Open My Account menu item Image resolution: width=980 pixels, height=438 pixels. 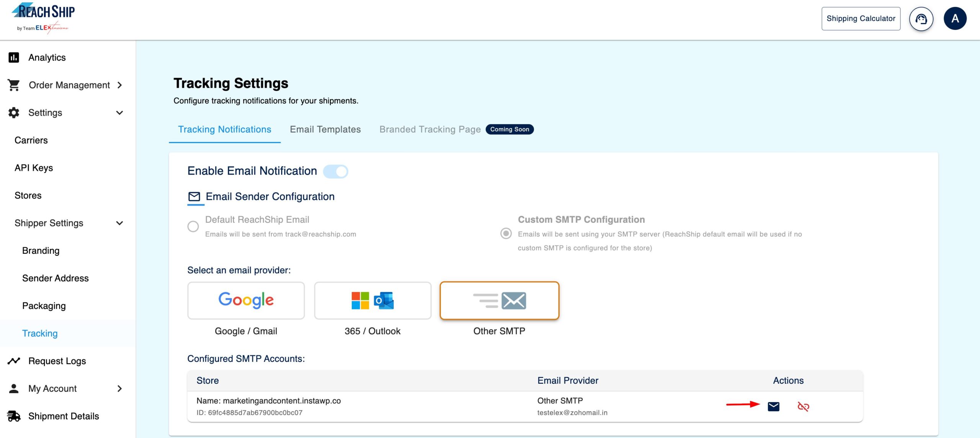pyautogui.click(x=52, y=388)
